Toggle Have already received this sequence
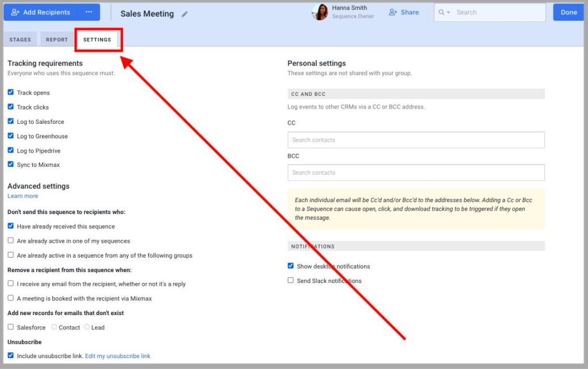Viewport: 588px width, 369px height. (x=10, y=226)
